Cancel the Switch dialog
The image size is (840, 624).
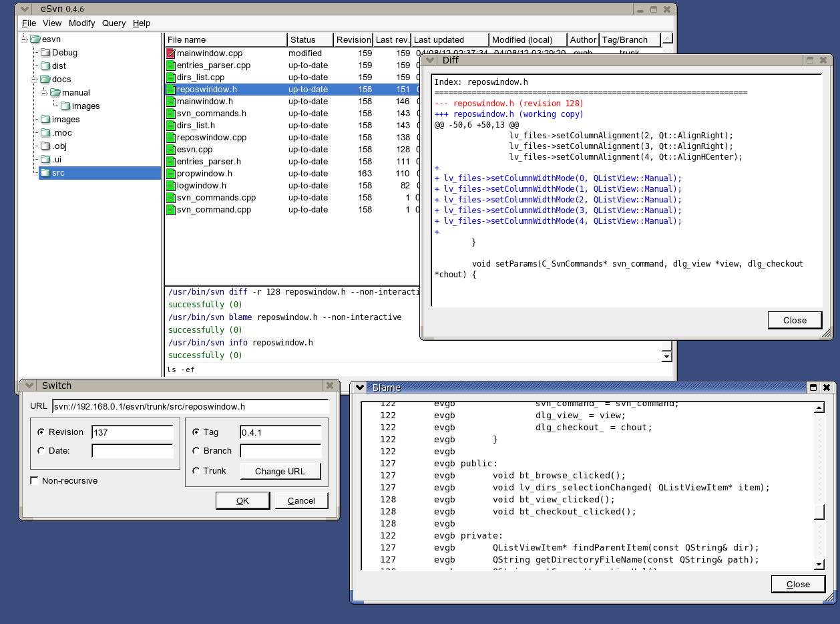pyautogui.click(x=301, y=500)
